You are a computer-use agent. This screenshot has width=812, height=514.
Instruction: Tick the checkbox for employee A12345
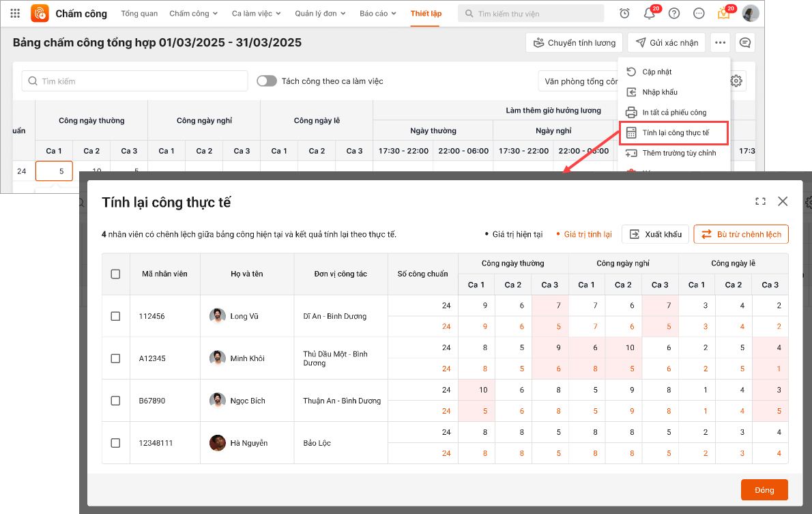(115, 358)
